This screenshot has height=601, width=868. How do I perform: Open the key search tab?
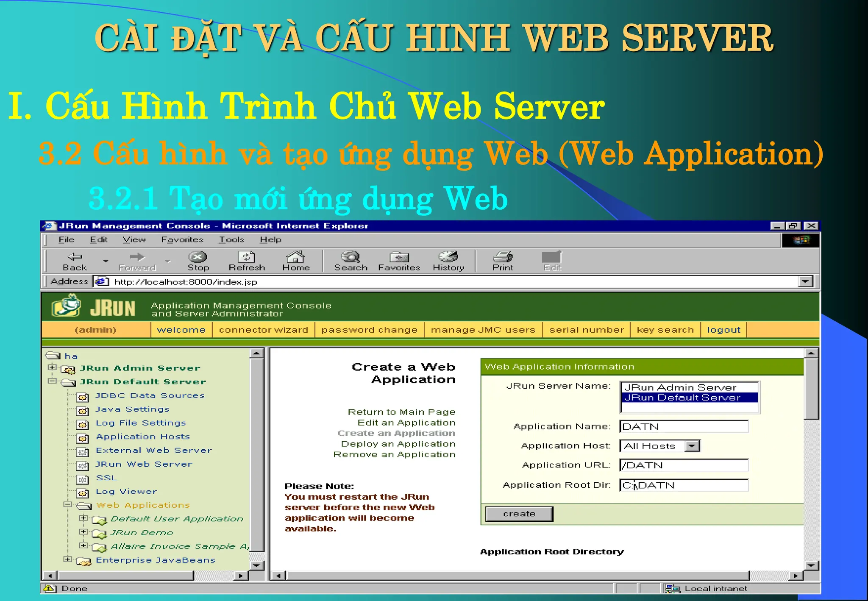665,330
